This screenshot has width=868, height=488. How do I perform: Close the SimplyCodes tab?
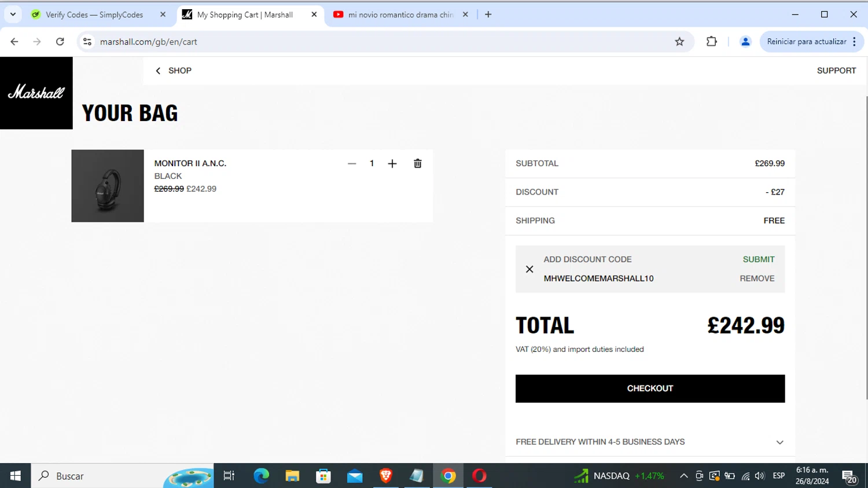click(x=163, y=14)
